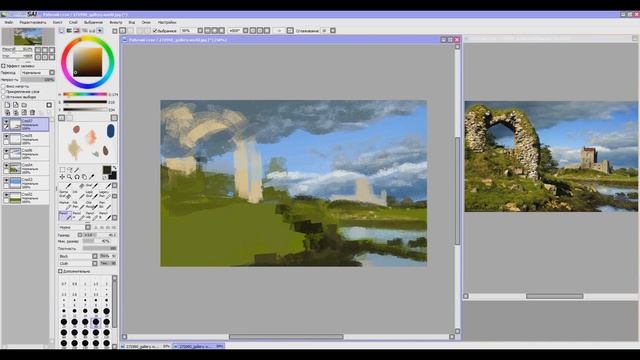The width and height of the screenshot is (640, 360).
Task: Select the magic wand tool
Action: (x=77, y=170)
